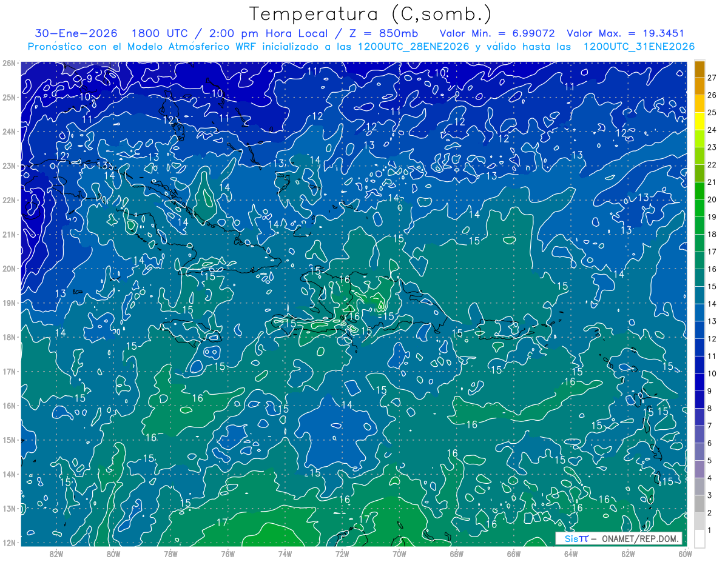Click latitude axis label "20N"
728x562 pixels.
coord(9,269)
